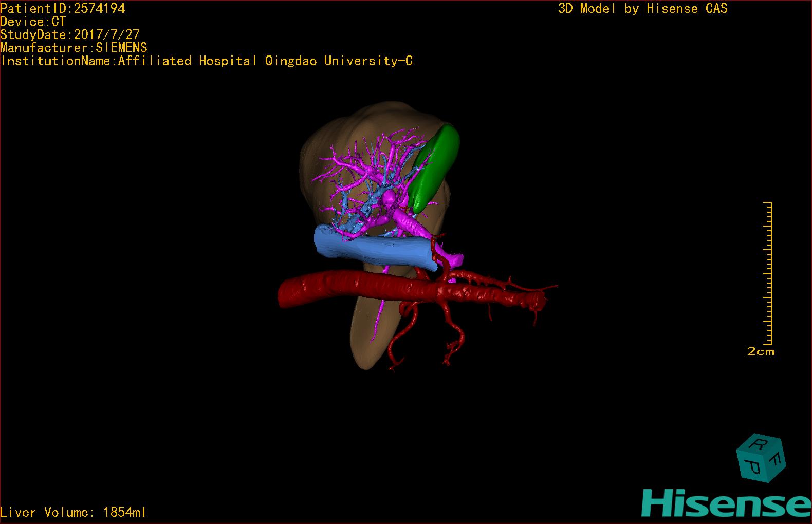Click the InstitutionName Affiliated Hospital text
The height and width of the screenshot is (524, 812).
pyautogui.click(x=207, y=61)
